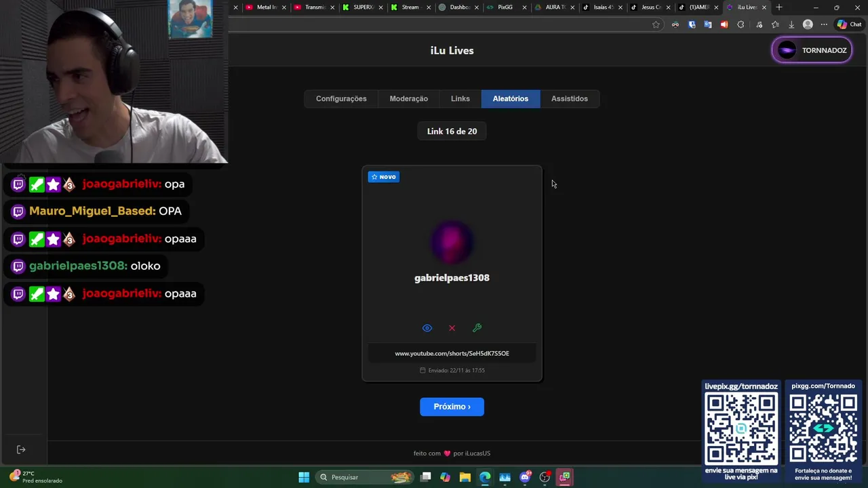The image size is (868, 488).
Task: Click the bookmark star in address bar
Action: 656,24
